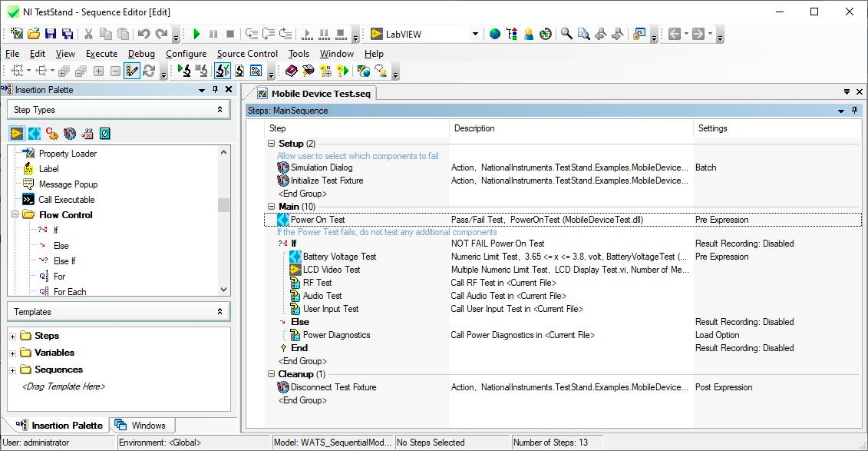Select Property Loader step type
Viewport: 868px width, 451px height.
(68, 154)
